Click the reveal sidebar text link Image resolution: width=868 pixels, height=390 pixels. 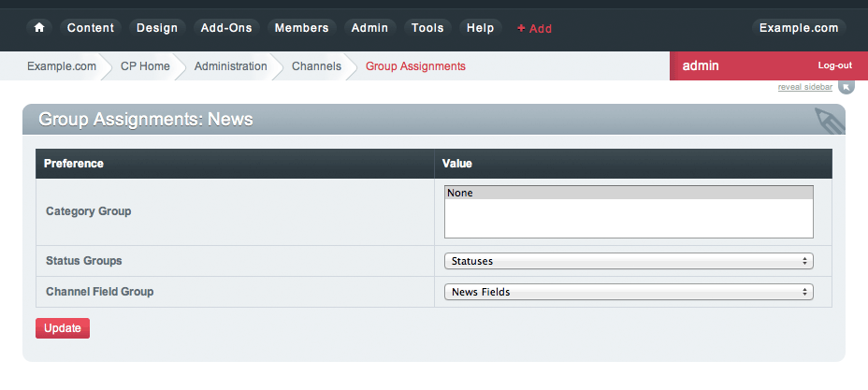(805, 87)
